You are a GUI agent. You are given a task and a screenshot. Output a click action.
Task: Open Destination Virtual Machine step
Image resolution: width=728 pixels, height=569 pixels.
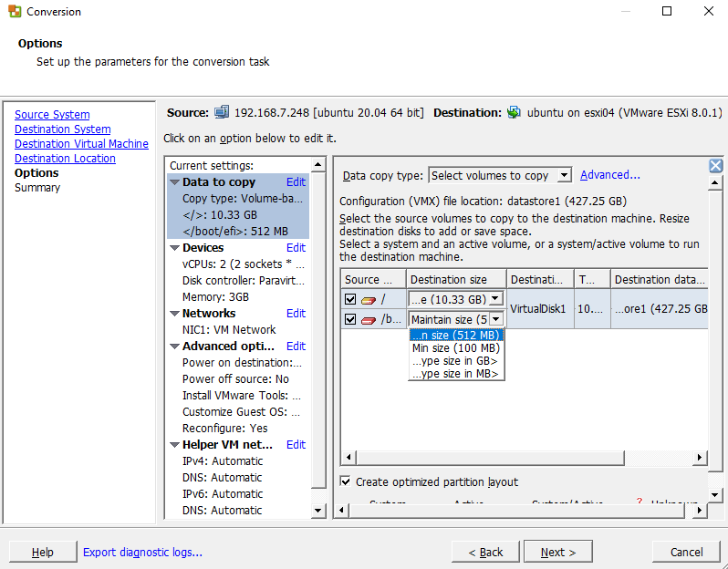(x=82, y=144)
